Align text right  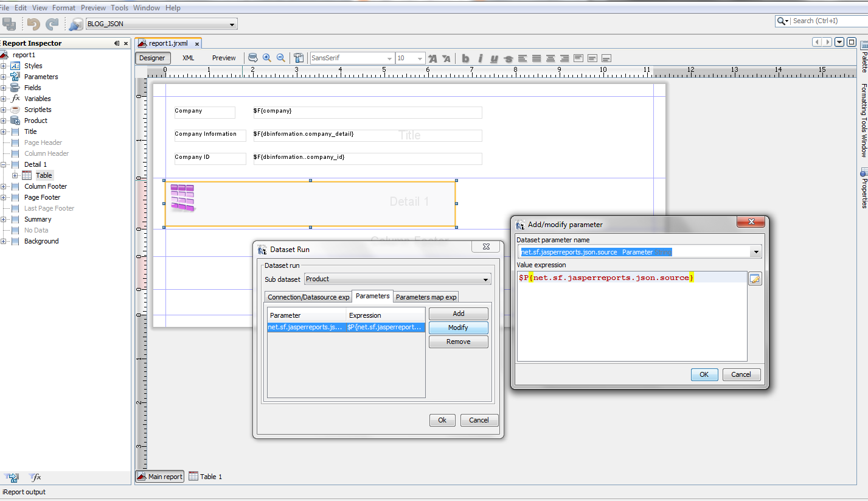tap(564, 58)
